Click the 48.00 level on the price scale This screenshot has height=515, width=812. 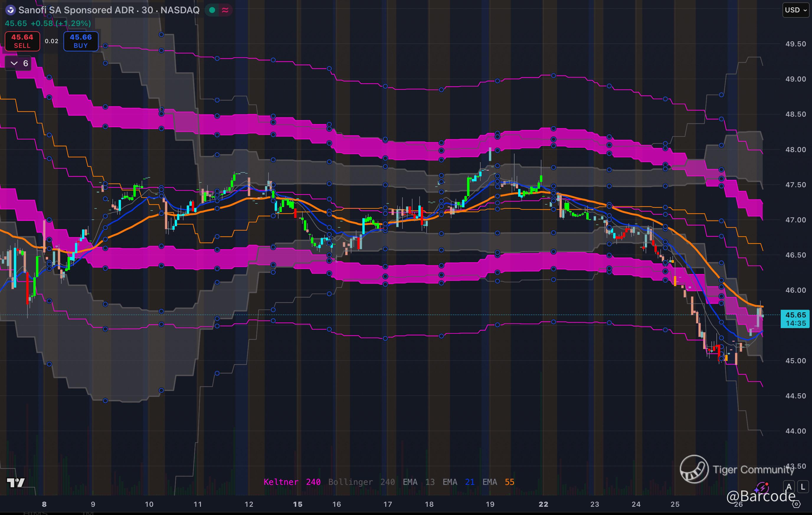(x=795, y=149)
